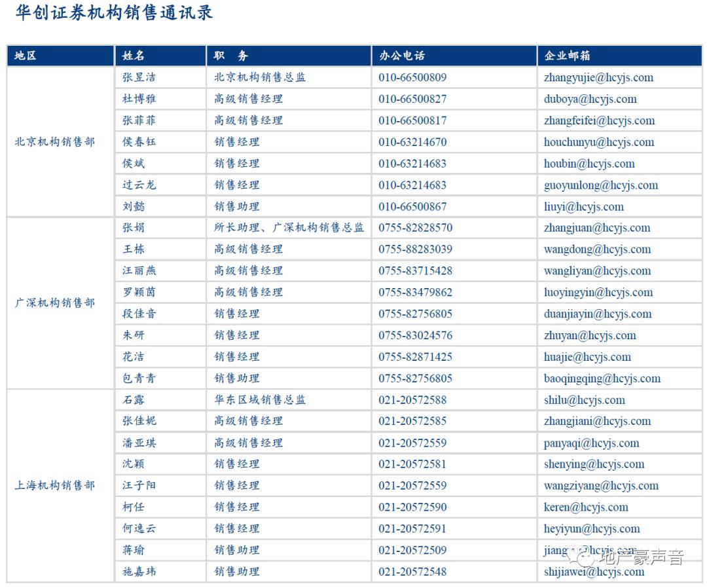This screenshot has height=588, width=707.
Task: Select the name 杜博雅
Action: coord(139,100)
